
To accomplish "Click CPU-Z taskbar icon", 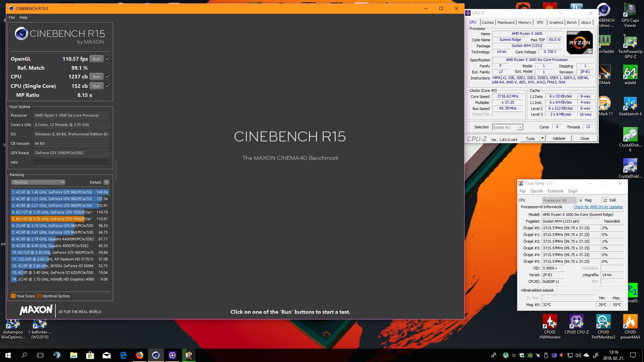I will click(x=172, y=355).
